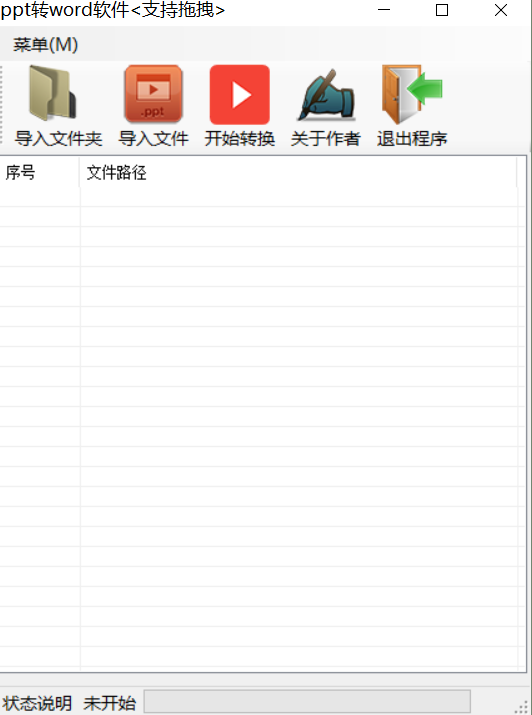Click the 导入文件 ppt icon
Image resolution: width=532 pixels, height=715 pixels.
click(154, 94)
